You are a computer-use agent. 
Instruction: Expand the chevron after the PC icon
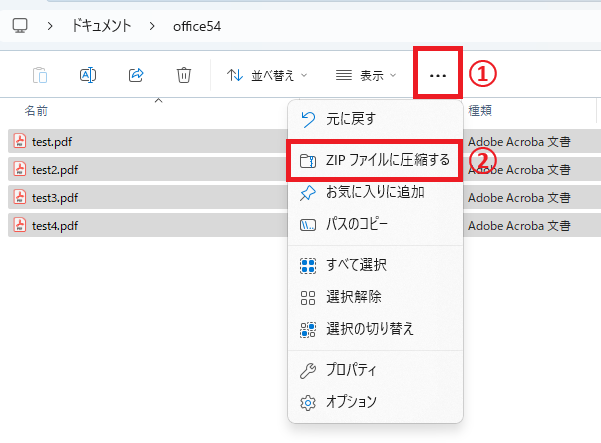(x=50, y=26)
